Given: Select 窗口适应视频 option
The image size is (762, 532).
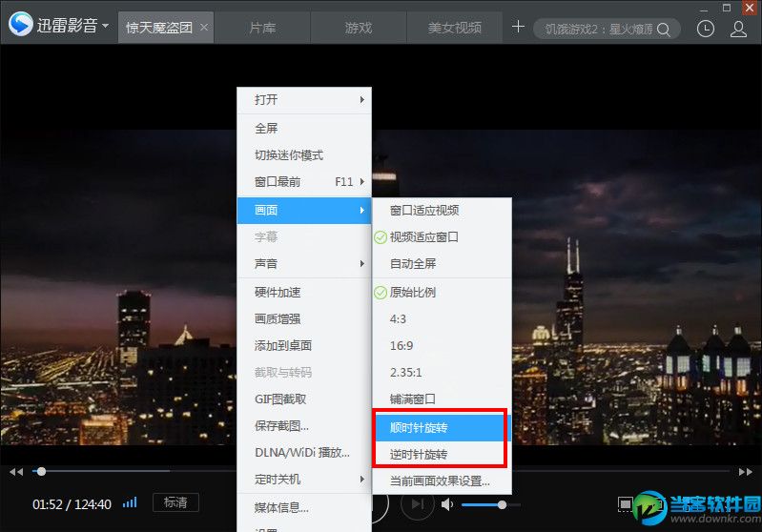Looking at the screenshot, I should pos(442,210).
